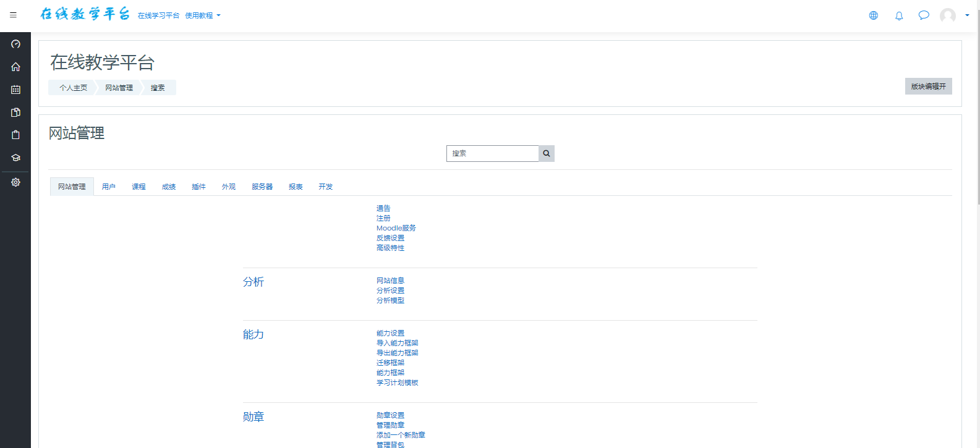Screen dimensions: 980x448
Task: Expand the user menu caret beside avatar
Action: [x=967, y=15]
